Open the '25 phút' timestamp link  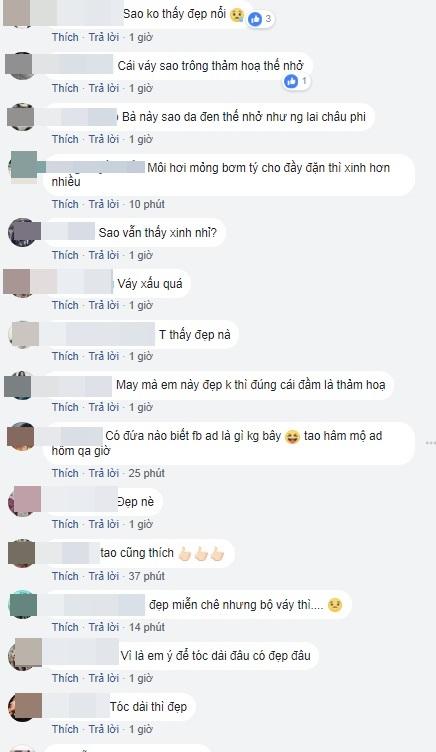click(147, 473)
